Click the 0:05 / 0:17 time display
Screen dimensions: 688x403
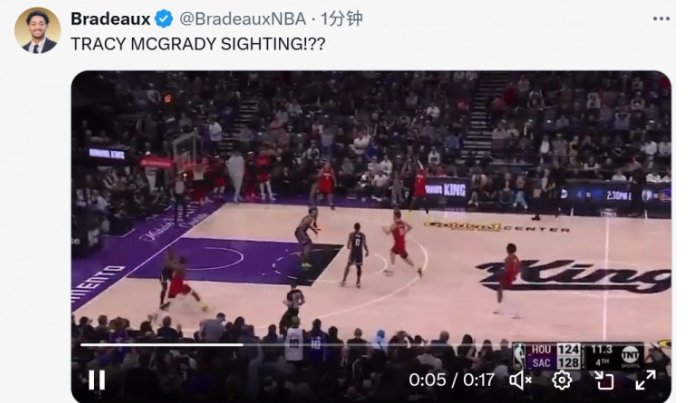452,380
